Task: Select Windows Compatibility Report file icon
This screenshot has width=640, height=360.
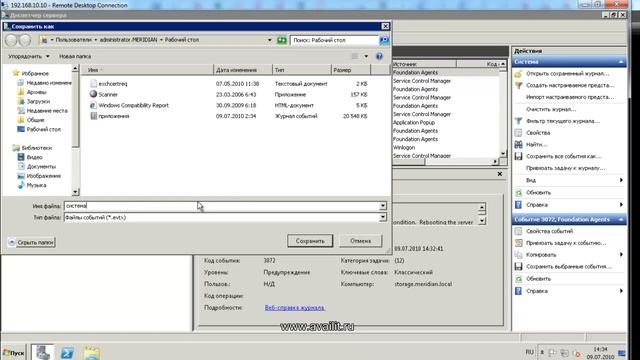Action: point(93,105)
